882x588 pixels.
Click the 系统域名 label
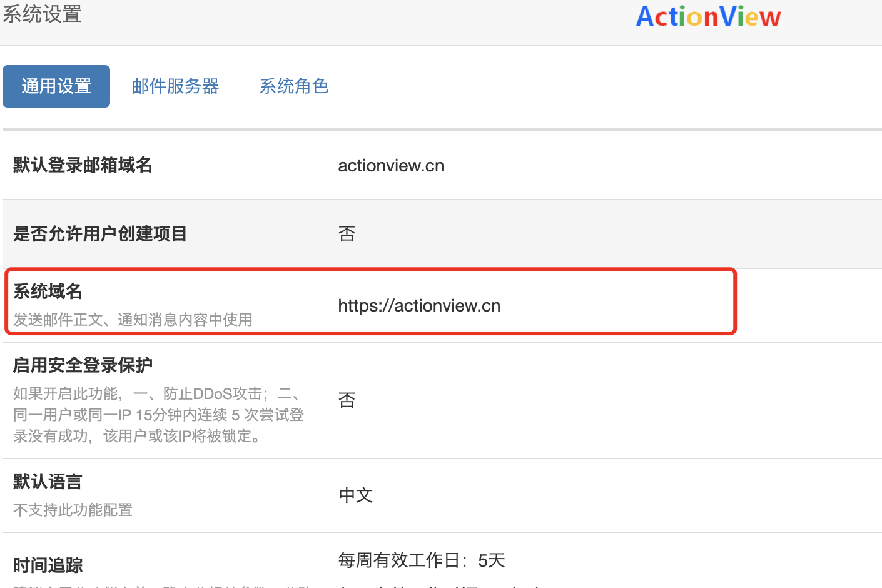(48, 291)
